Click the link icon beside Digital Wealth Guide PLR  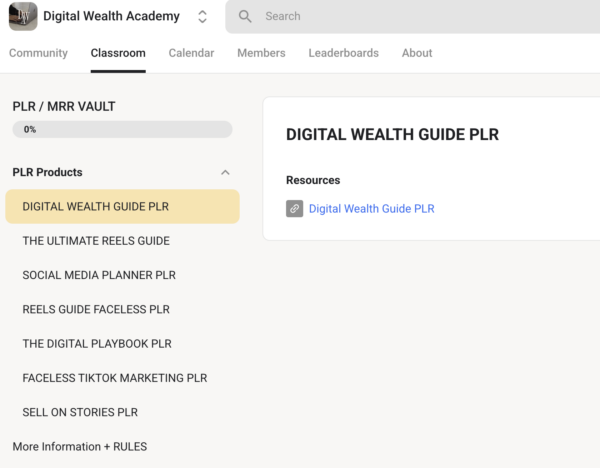tap(294, 209)
